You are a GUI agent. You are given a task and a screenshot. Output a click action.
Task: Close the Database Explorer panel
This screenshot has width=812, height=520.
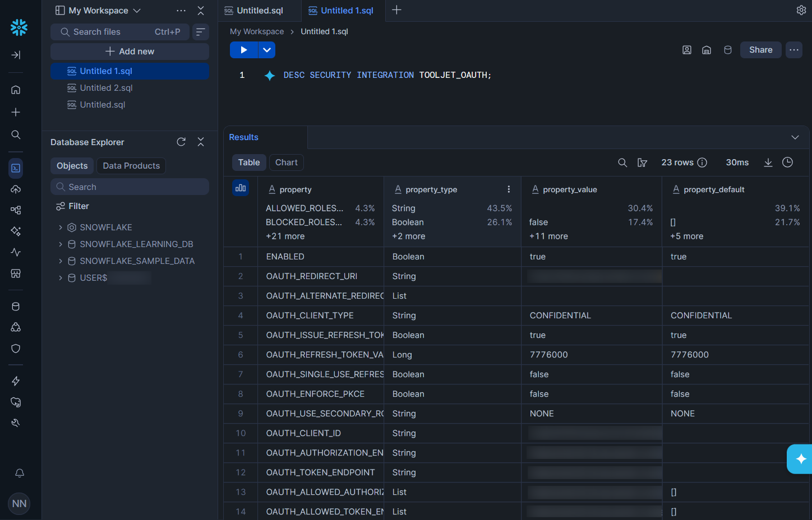coord(201,142)
